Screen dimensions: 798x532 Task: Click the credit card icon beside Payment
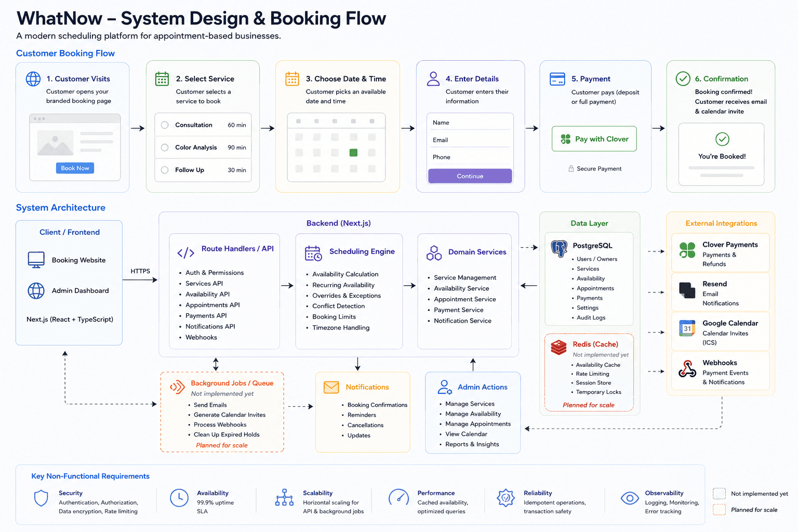point(557,79)
